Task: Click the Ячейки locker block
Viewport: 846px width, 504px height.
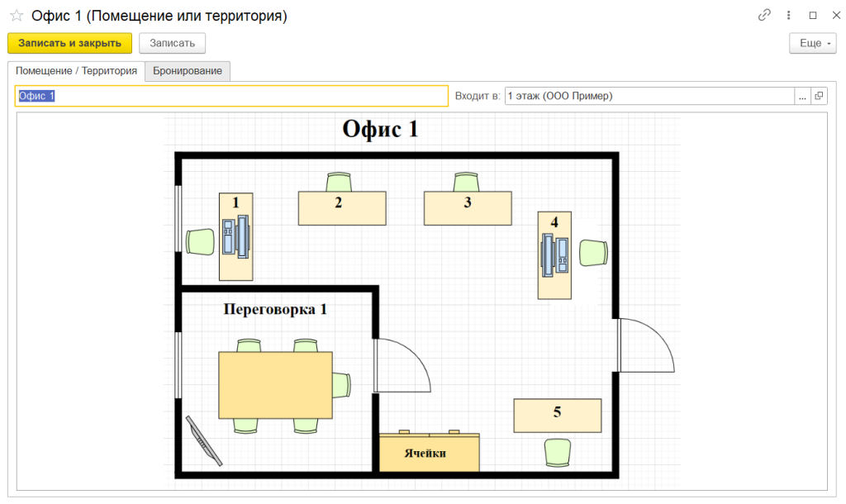Action: [430, 454]
